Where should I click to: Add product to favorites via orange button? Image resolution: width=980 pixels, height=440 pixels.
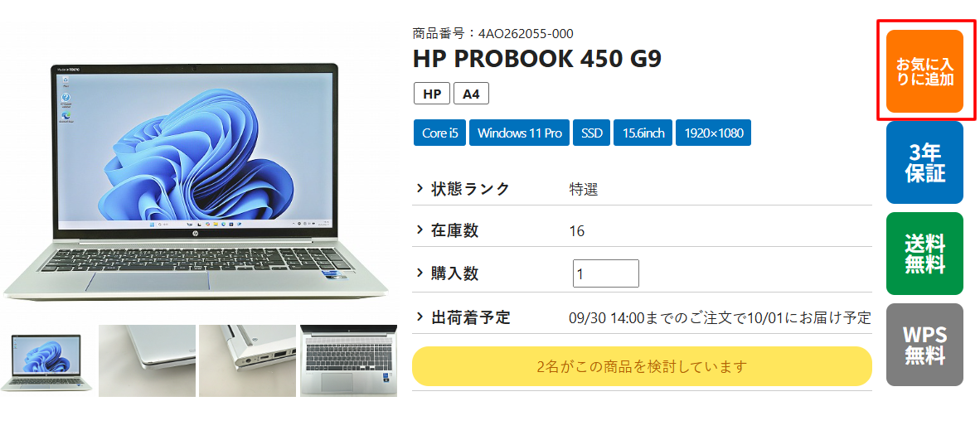tap(924, 71)
